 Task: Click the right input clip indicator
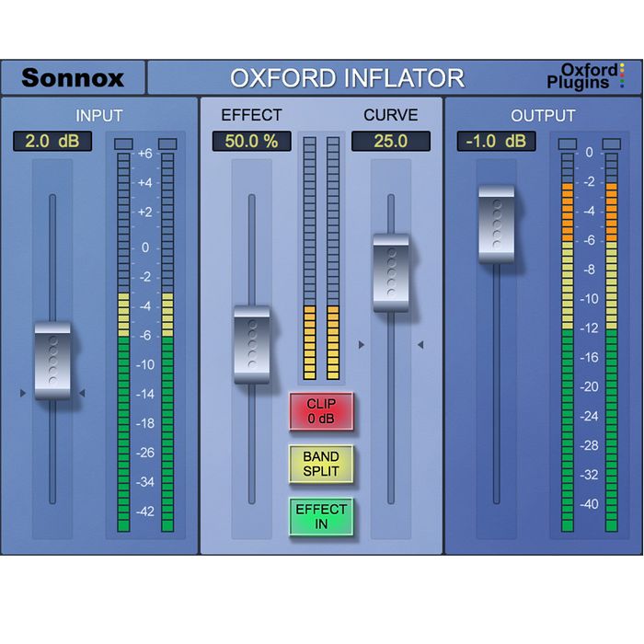167,143
